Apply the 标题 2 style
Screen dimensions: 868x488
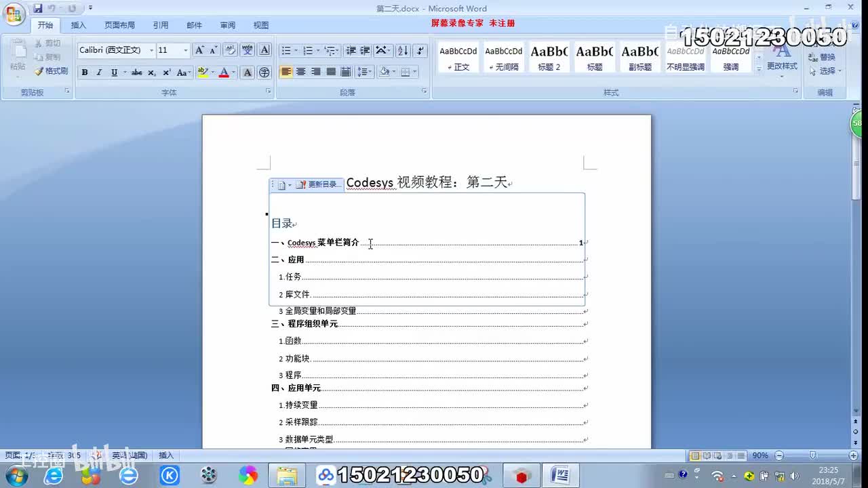point(549,58)
